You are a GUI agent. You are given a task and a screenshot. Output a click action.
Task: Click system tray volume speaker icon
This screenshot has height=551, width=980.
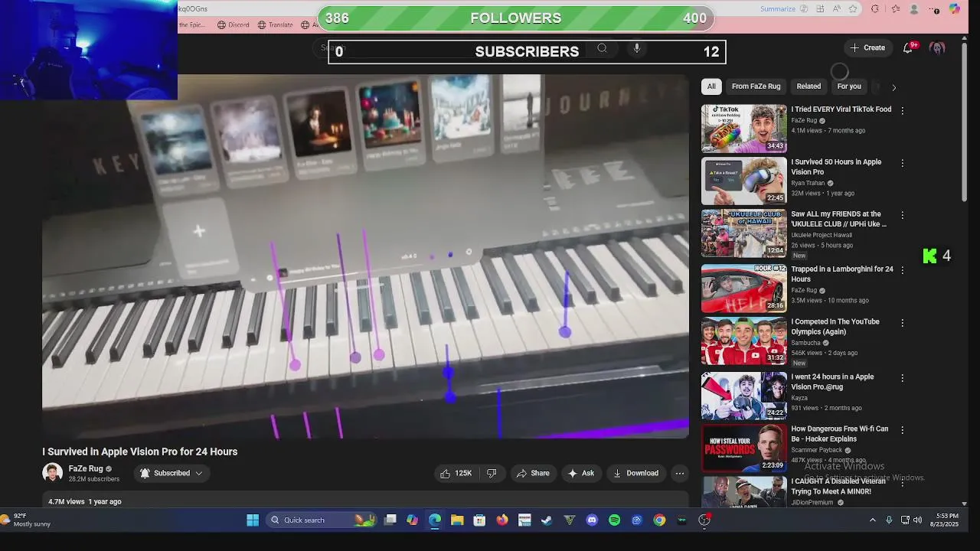(x=917, y=520)
